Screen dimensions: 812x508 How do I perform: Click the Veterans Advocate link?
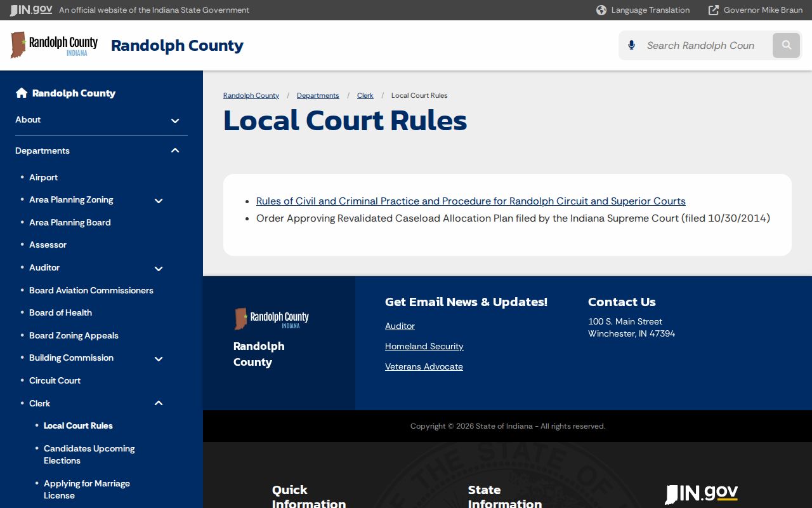click(424, 366)
